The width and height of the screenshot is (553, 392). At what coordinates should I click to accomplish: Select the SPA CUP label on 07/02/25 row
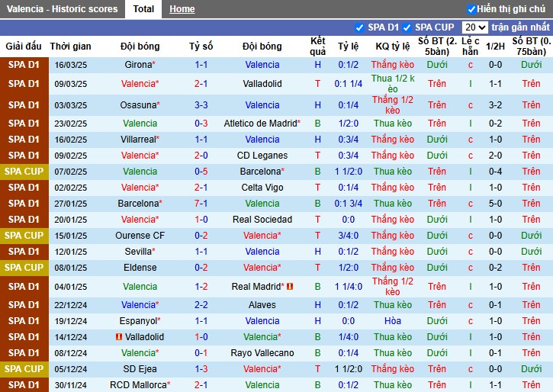24,172
